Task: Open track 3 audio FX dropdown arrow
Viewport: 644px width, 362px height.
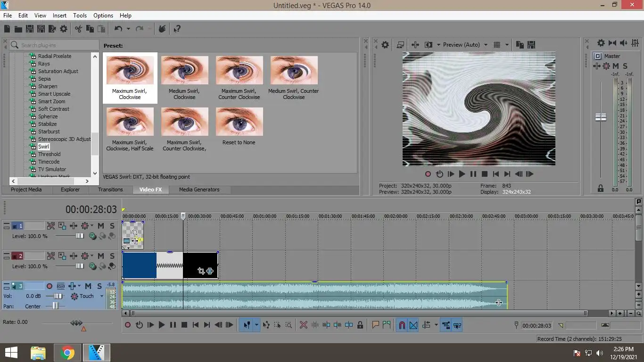Action: click(79, 286)
